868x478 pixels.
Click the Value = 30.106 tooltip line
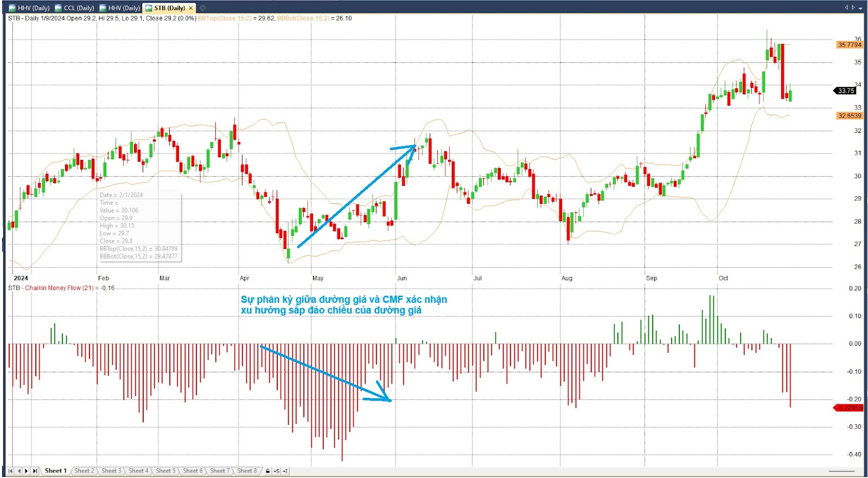(x=119, y=210)
